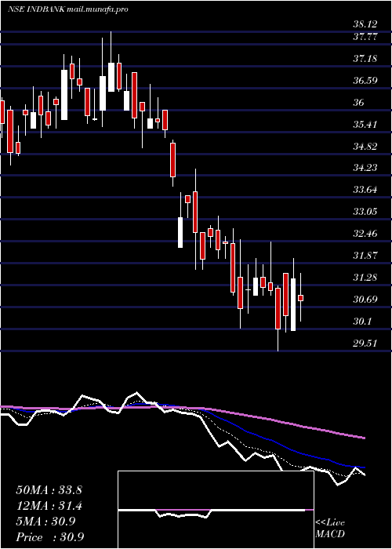
Task: Click the NSE INDBANK mail.munafa.pro title
Action: point(67,9)
